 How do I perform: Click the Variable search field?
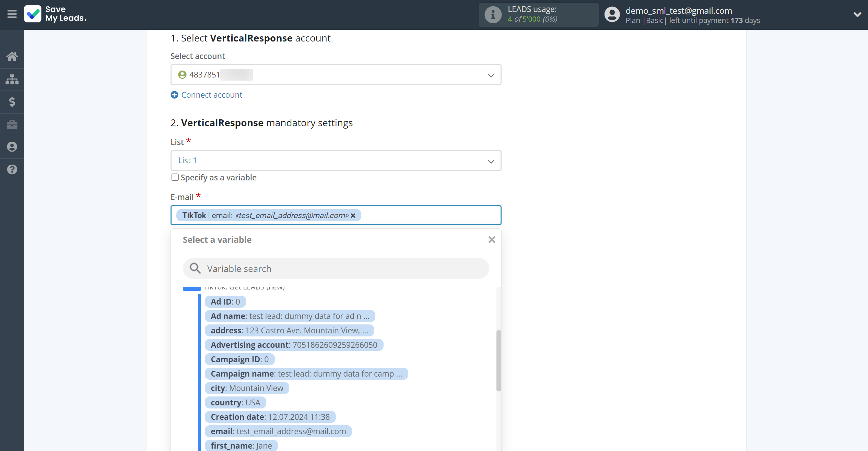click(x=336, y=269)
